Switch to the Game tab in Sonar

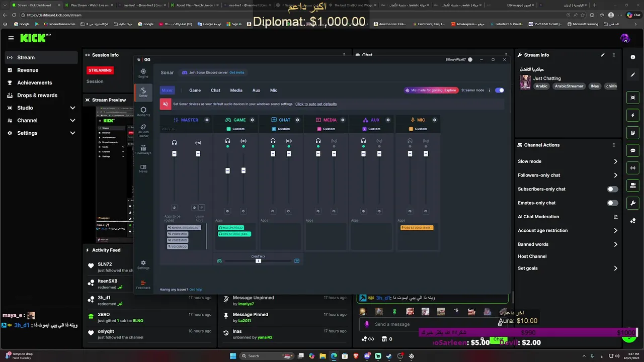195,90
